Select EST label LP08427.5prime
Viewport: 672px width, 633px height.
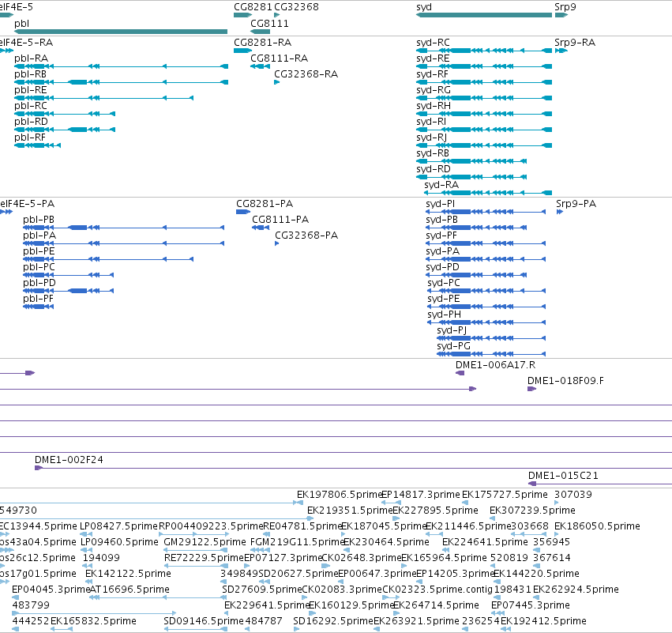click(118, 526)
